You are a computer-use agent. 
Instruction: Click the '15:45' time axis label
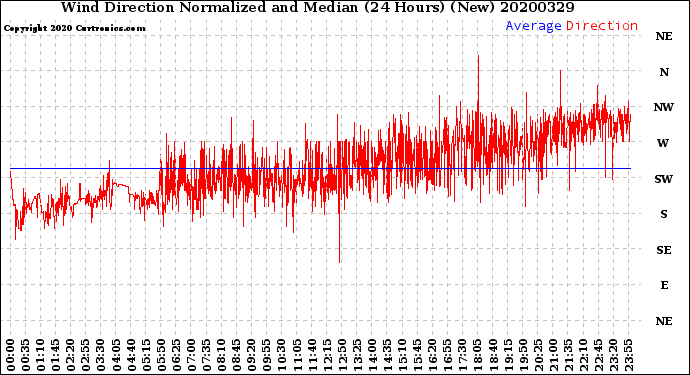[x=417, y=355]
